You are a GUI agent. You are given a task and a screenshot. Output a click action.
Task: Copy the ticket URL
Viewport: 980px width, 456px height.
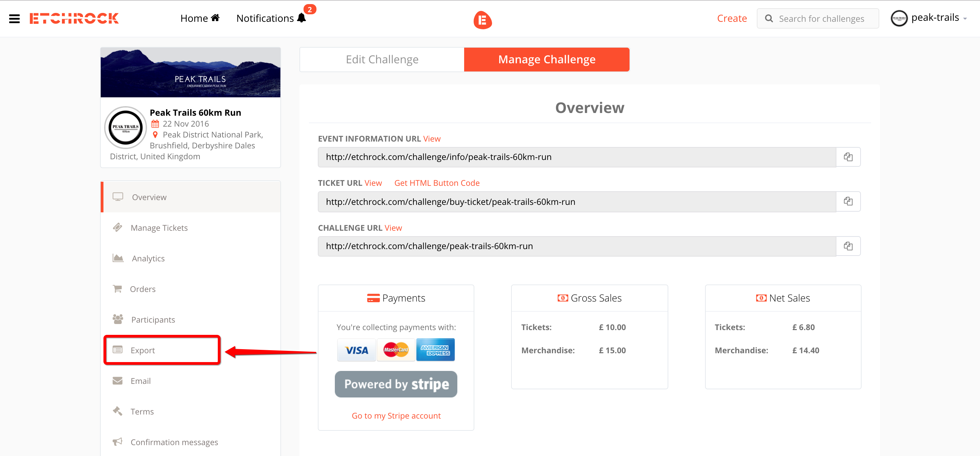848,201
